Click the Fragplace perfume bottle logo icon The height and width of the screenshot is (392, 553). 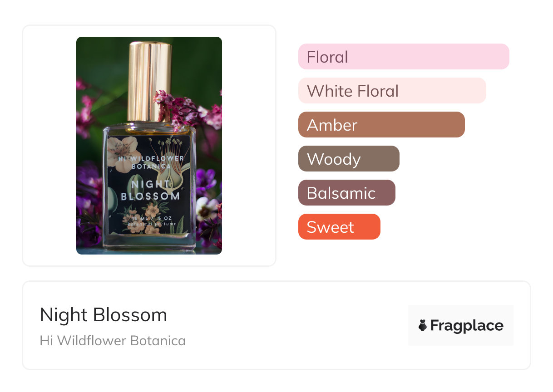pos(423,325)
